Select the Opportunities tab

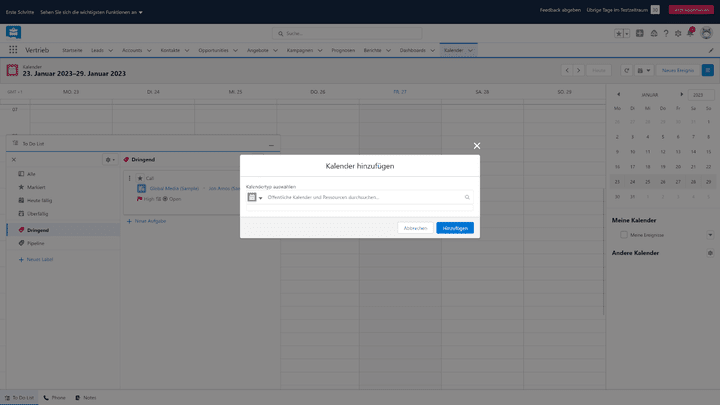(213, 50)
